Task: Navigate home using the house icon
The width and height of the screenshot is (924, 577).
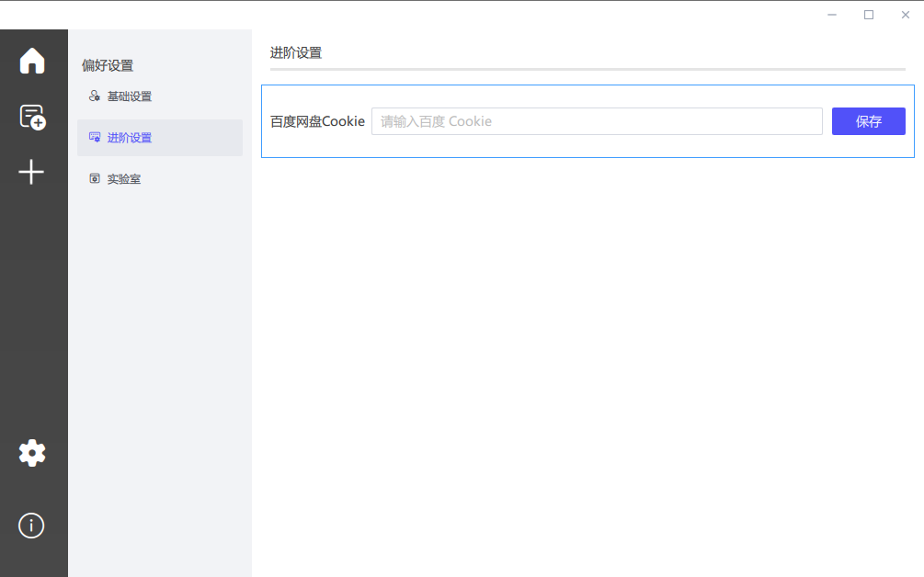Action: (x=32, y=60)
